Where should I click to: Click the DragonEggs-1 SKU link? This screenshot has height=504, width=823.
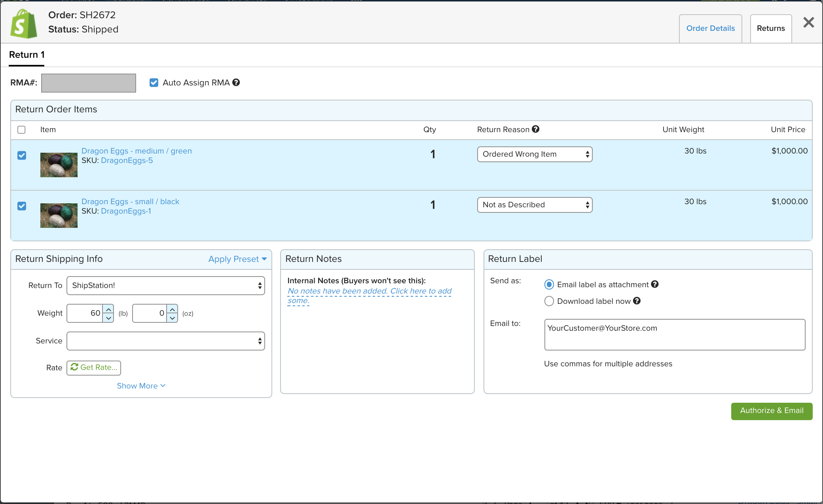[126, 211]
